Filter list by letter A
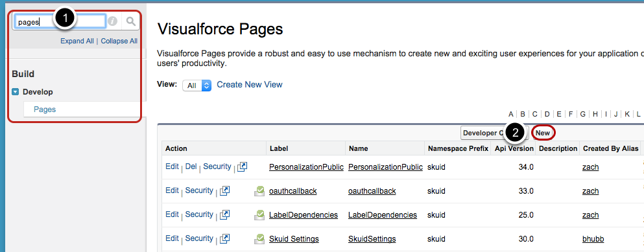The height and width of the screenshot is (252, 644). tap(511, 114)
